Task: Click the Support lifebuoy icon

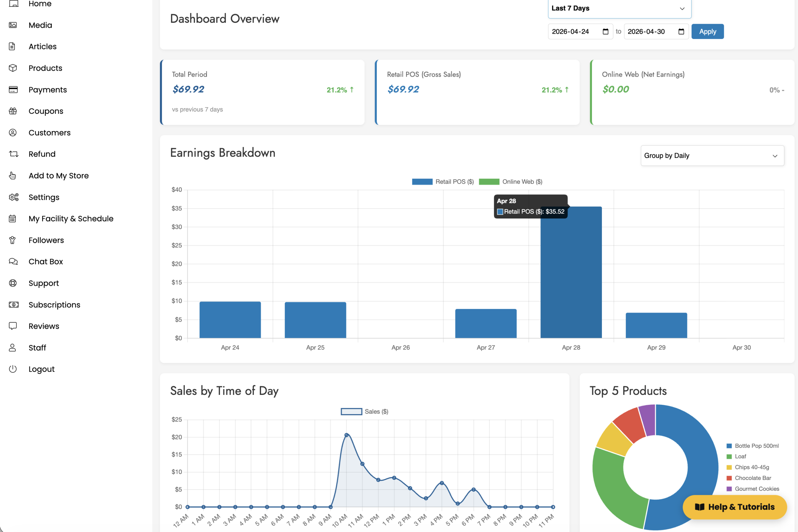Action: click(13, 283)
